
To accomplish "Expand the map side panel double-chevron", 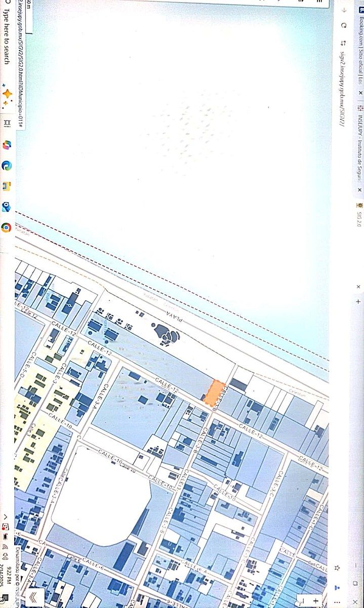I will point(34,598).
